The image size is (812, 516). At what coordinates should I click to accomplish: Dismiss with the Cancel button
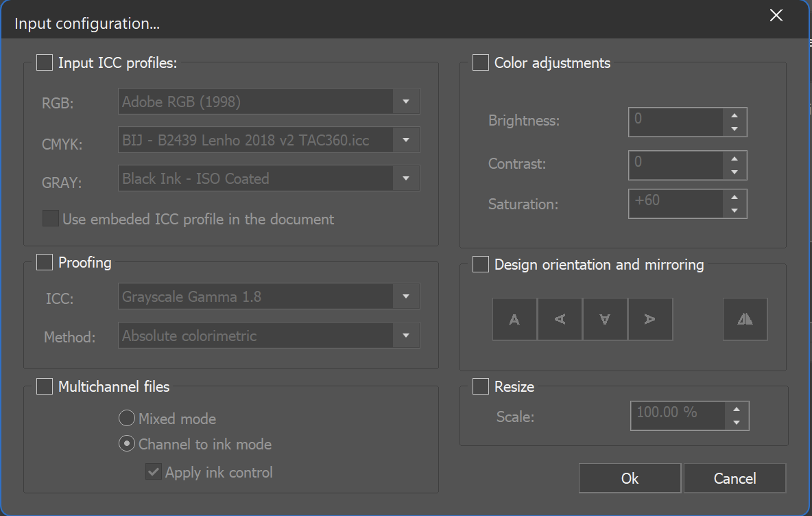735,478
